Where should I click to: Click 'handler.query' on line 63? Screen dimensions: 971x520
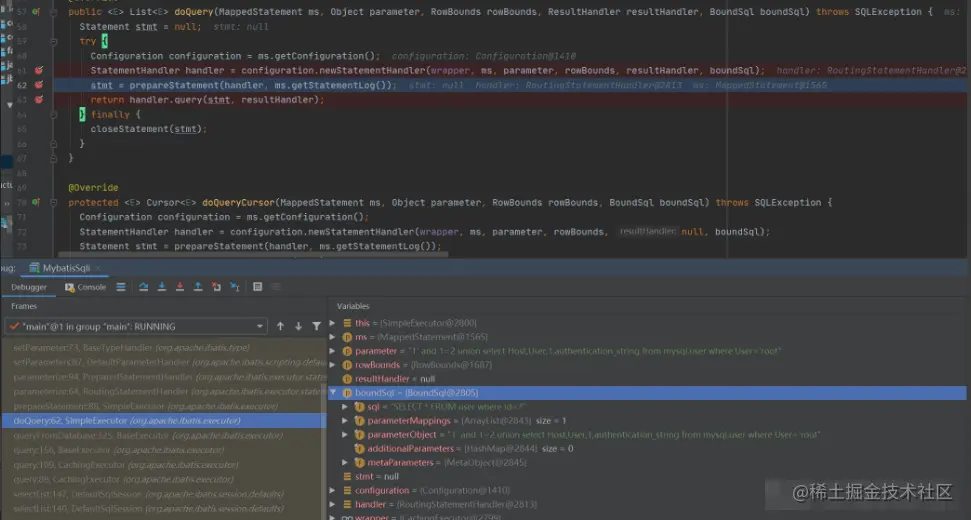pyautogui.click(x=166, y=100)
